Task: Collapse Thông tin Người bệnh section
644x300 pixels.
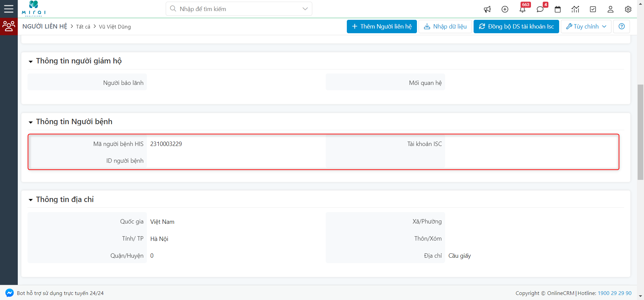Action: [x=31, y=122]
